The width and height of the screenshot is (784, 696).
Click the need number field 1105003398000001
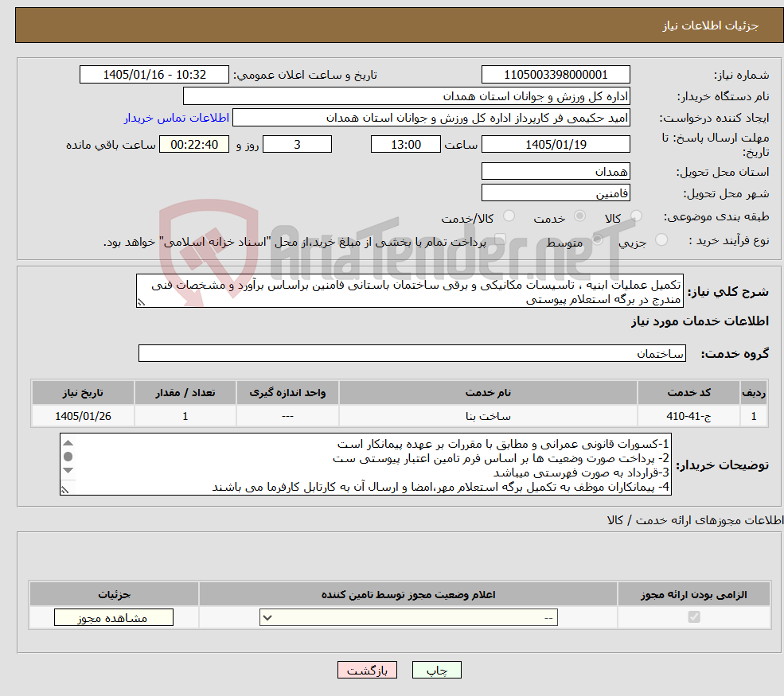[x=556, y=75]
